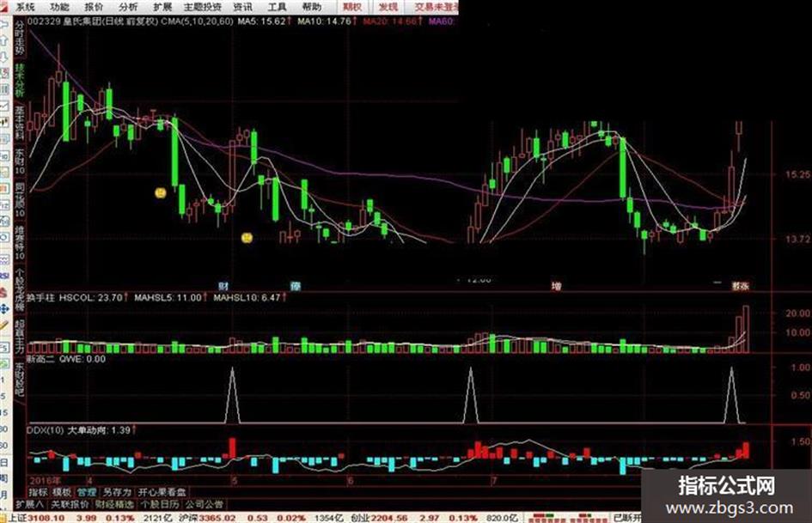Image resolution: width=812 pixels, height=523 pixels.
Task: Click the 管理 tab at chart bottom
Action: [87, 492]
